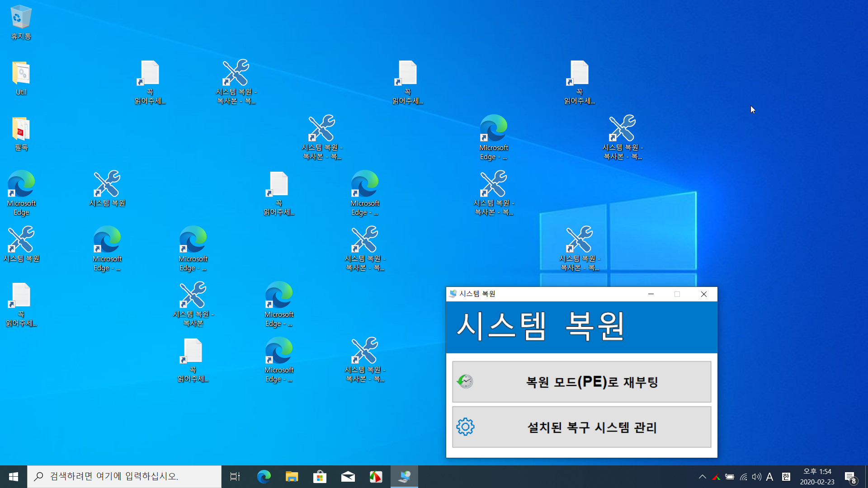The image size is (868, 488).
Task: Open the Windows Start menu
Action: pyautogui.click(x=14, y=477)
